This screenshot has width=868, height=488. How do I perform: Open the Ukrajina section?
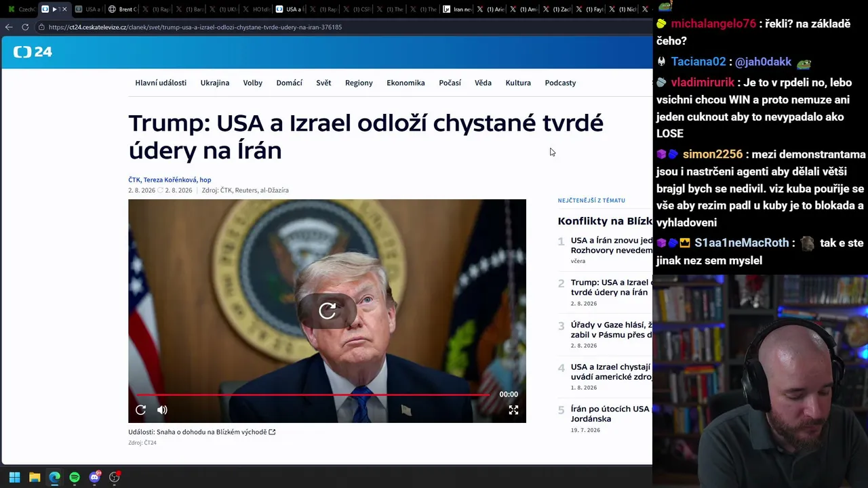(215, 83)
